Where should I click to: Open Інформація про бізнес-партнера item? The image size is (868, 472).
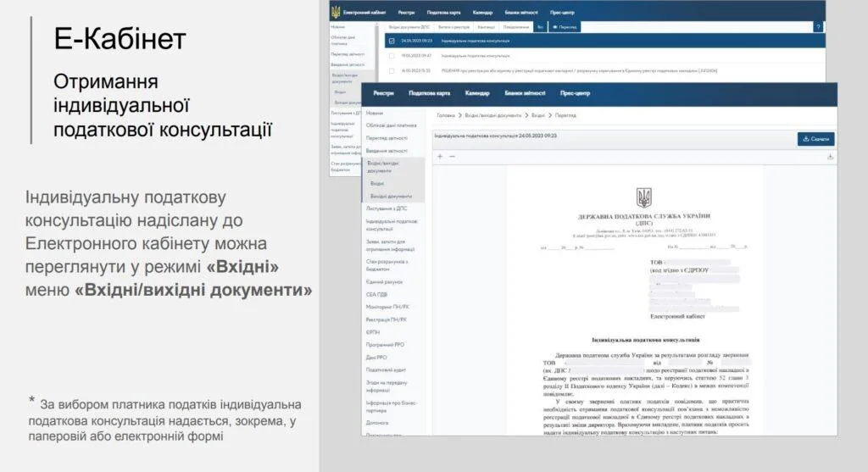pyautogui.click(x=392, y=407)
